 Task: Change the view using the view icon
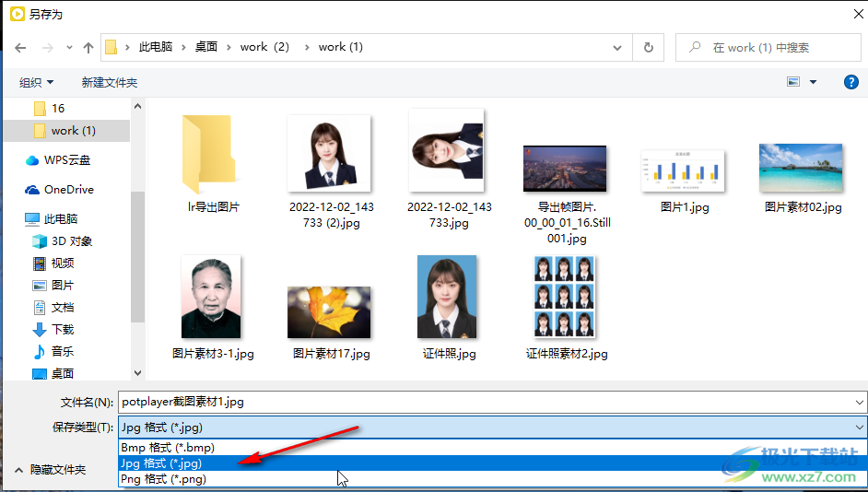(793, 82)
